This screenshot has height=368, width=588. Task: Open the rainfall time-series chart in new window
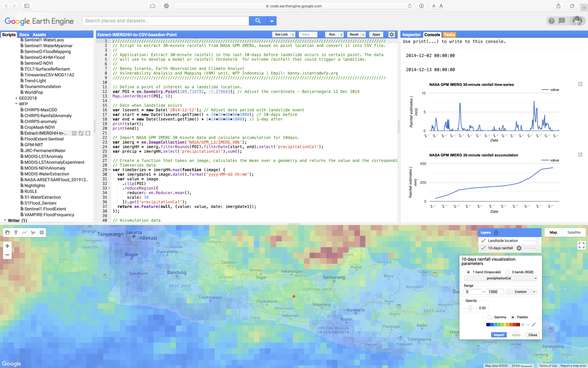pos(581,84)
